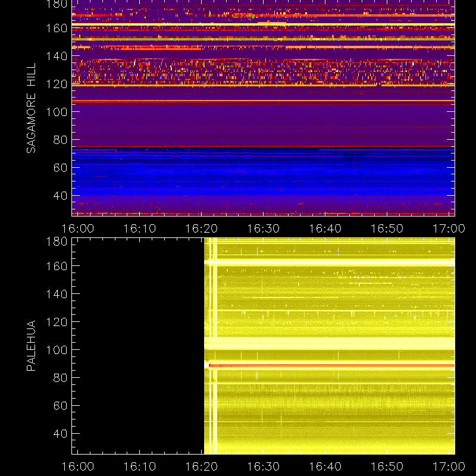Select 120 on the Sagamore Hill frequency axis
This screenshot has height=476, width=476.
coord(57,84)
